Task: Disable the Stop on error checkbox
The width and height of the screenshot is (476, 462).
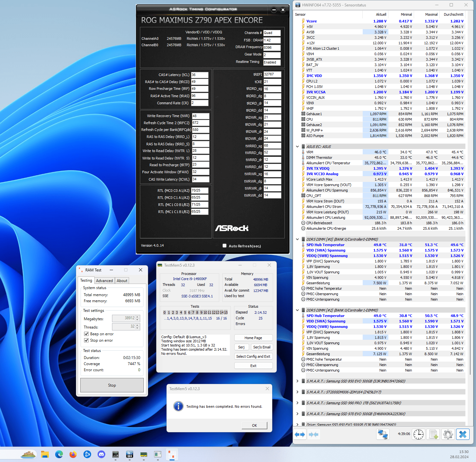Action: point(86,340)
